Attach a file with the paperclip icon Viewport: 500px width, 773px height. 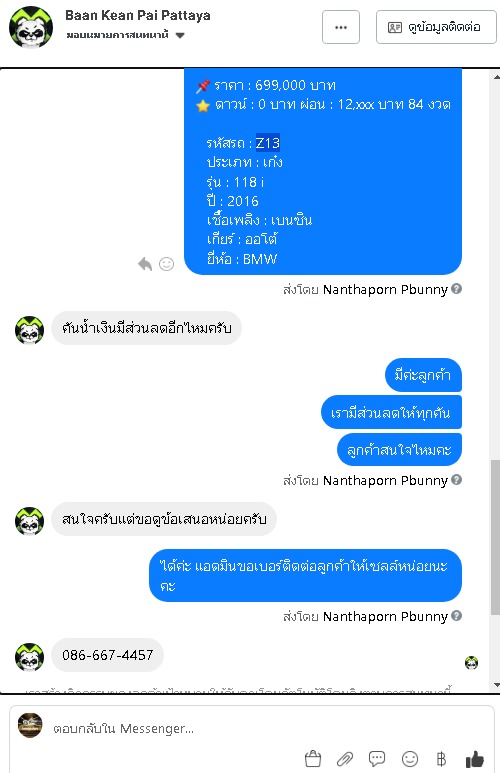coord(345,759)
